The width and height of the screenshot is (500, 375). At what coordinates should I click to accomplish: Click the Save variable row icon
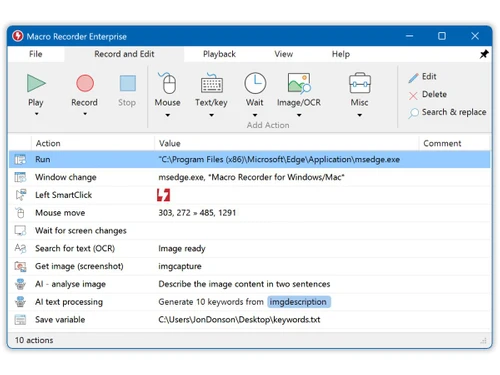tap(20, 320)
